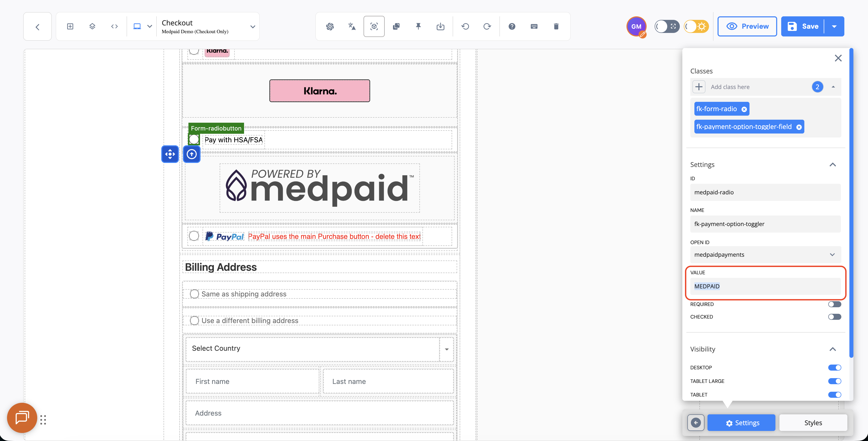This screenshot has height=441, width=868.
Task: Click the pin icon in toolbar
Action: pyautogui.click(x=418, y=26)
